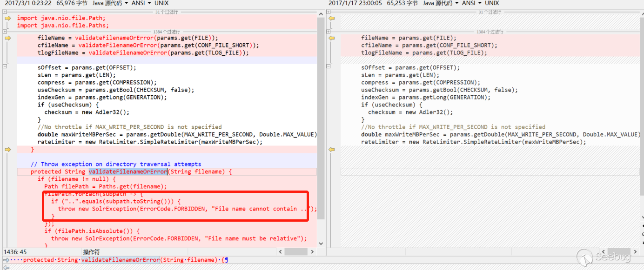This screenshot has height=270, width=644.
Task: Click the Throw exception on directory traversal comment
Action: tap(116, 164)
